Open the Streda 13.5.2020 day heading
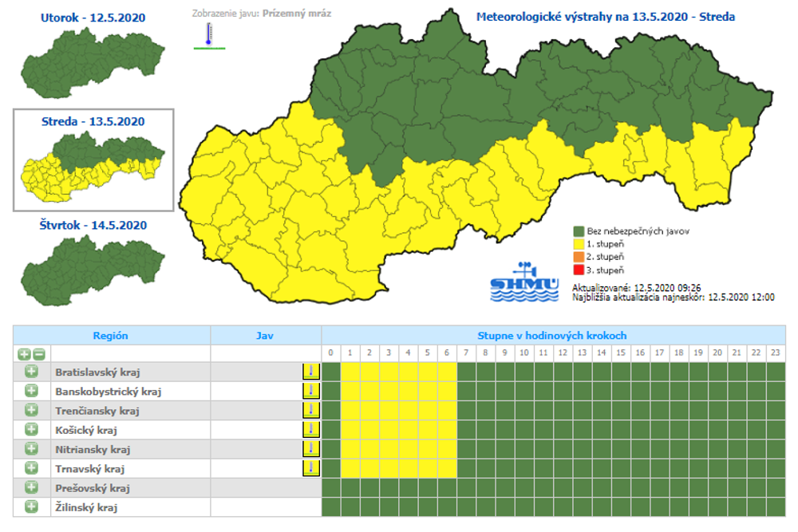Image resolution: width=798 pixels, height=532 pixels. point(93,121)
